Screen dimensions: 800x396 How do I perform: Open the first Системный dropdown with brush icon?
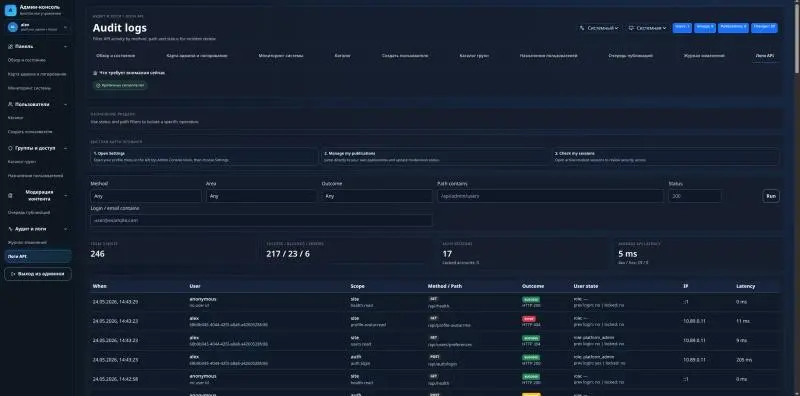599,28
